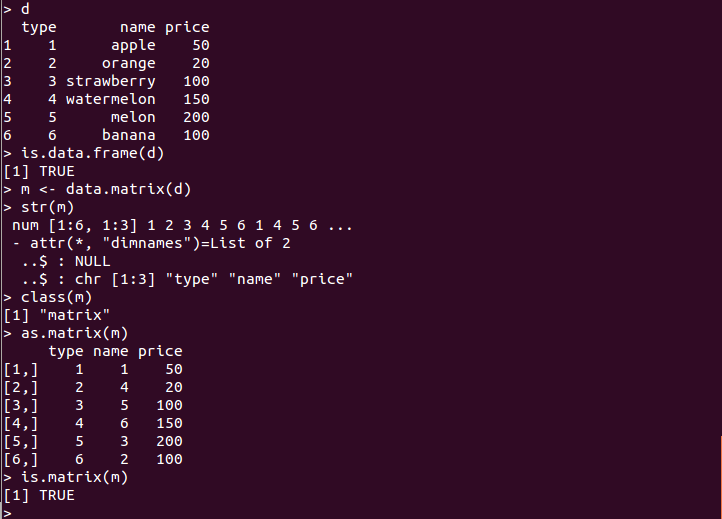
Task: Click the as.matrix(m) command line
Action: (x=66, y=333)
